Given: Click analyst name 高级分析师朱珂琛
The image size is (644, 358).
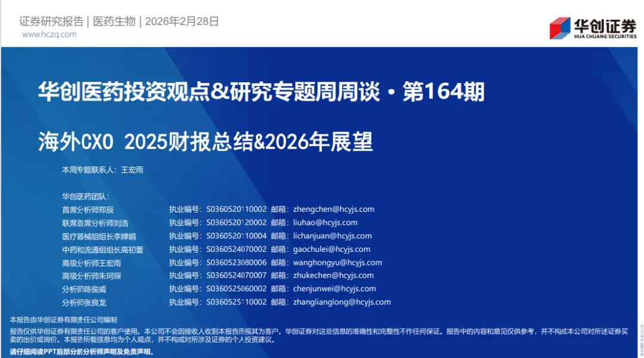Looking at the screenshot, I should click(92, 276).
